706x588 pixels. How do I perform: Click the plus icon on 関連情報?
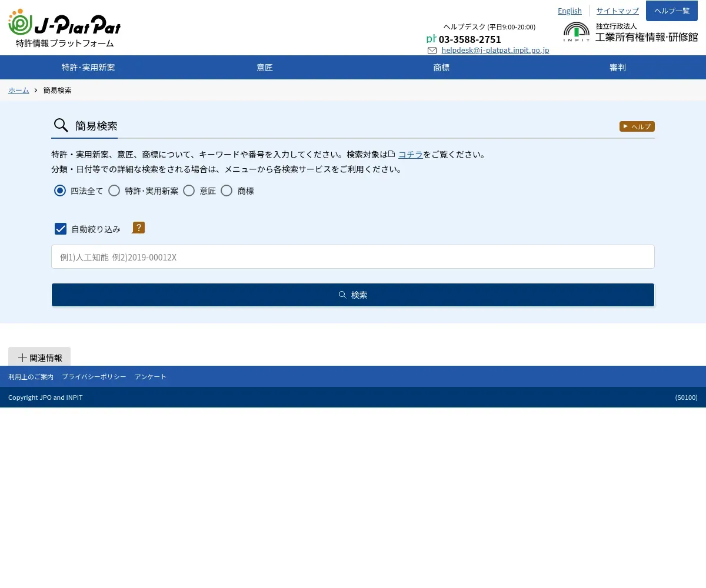click(x=22, y=358)
